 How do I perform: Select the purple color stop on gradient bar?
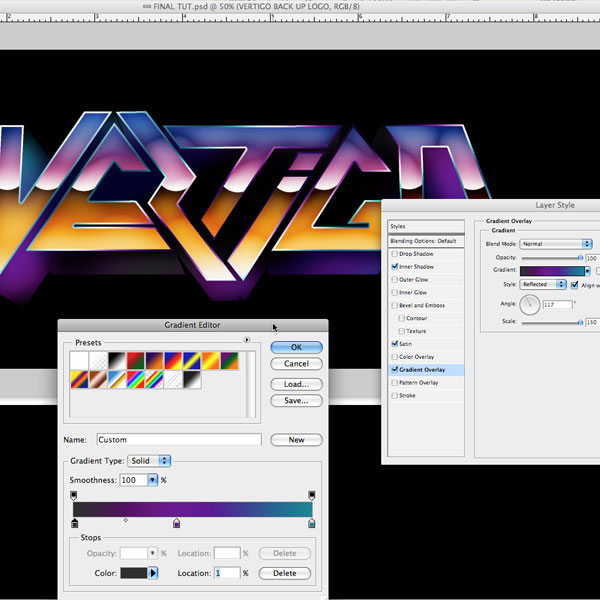[x=177, y=523]
